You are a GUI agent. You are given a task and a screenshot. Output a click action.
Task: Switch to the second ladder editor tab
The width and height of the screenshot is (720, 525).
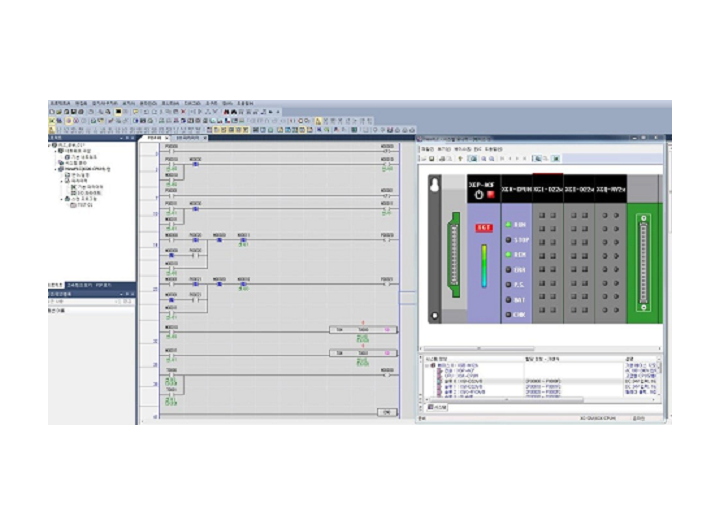click(187, 138)
